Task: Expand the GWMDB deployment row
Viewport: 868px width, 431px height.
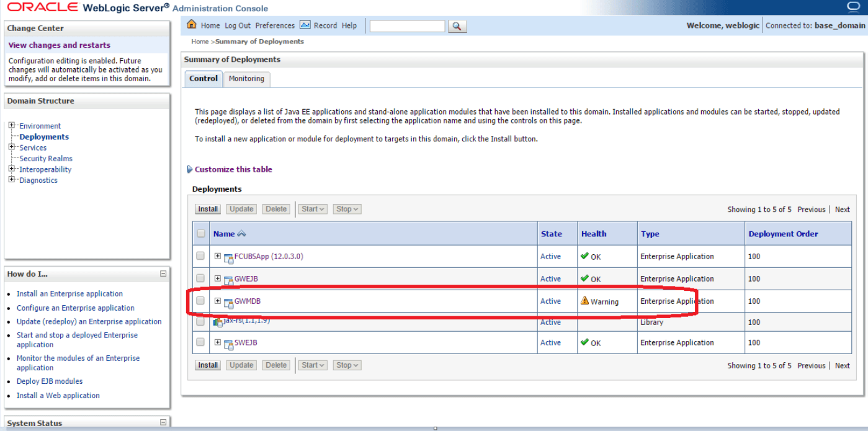Action: (x=218, y=301)
